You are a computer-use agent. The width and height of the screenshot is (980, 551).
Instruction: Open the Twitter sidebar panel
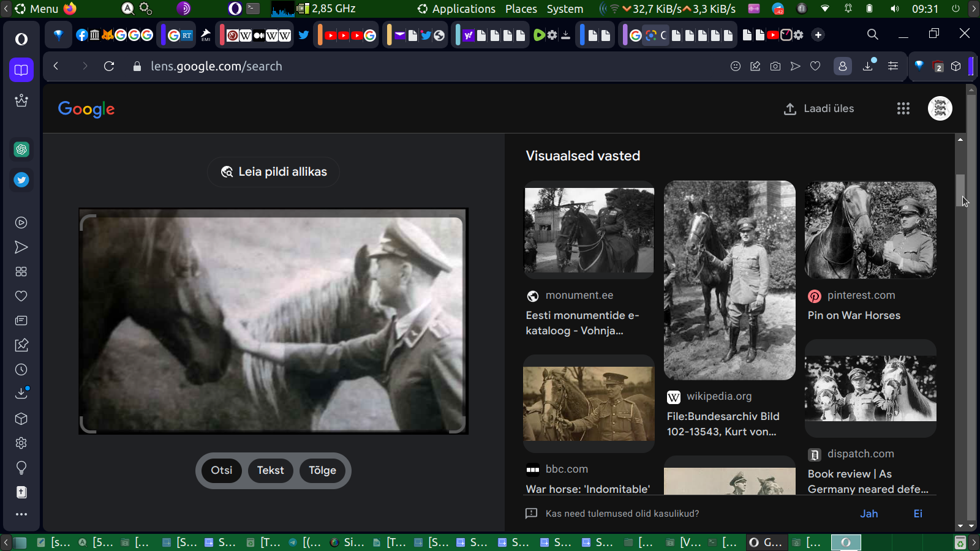point(21,180)
